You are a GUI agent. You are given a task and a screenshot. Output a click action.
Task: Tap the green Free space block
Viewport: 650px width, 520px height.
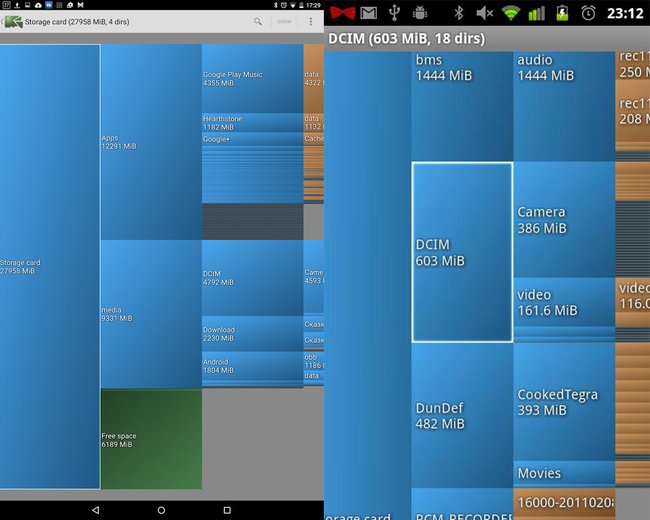tap(151, 439)
